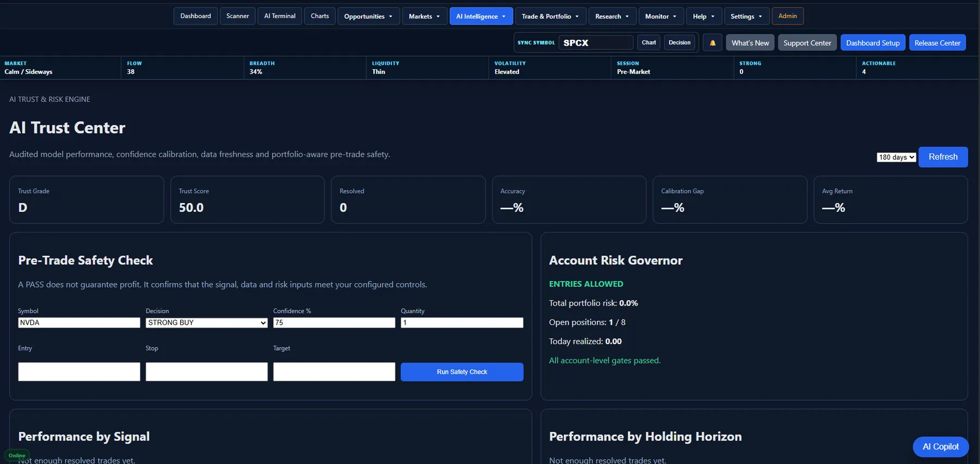Click the Trust Grade card showing D
Image resolution: width=980 pixels, height=464 pixels.
87,199
